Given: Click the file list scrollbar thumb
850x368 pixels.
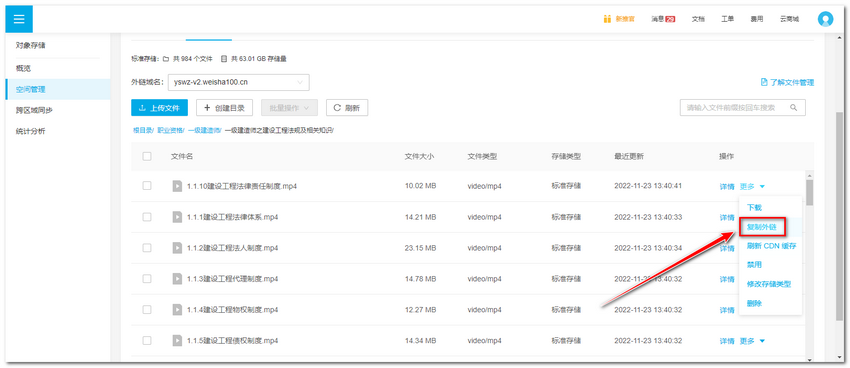Looking at the screenshot, I should point(809,192).
